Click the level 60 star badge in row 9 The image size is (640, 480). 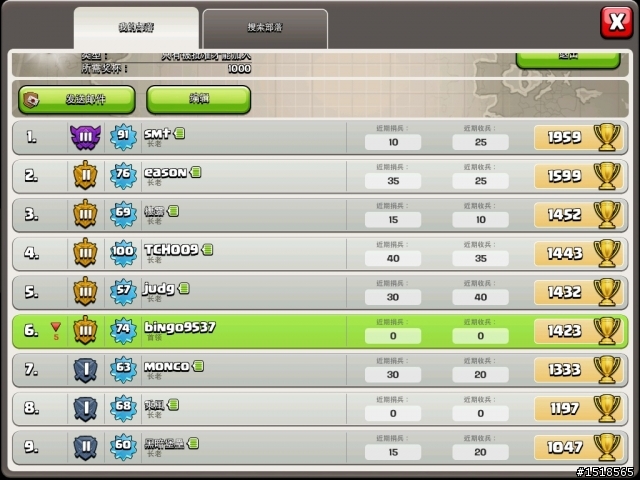[123, 447]
